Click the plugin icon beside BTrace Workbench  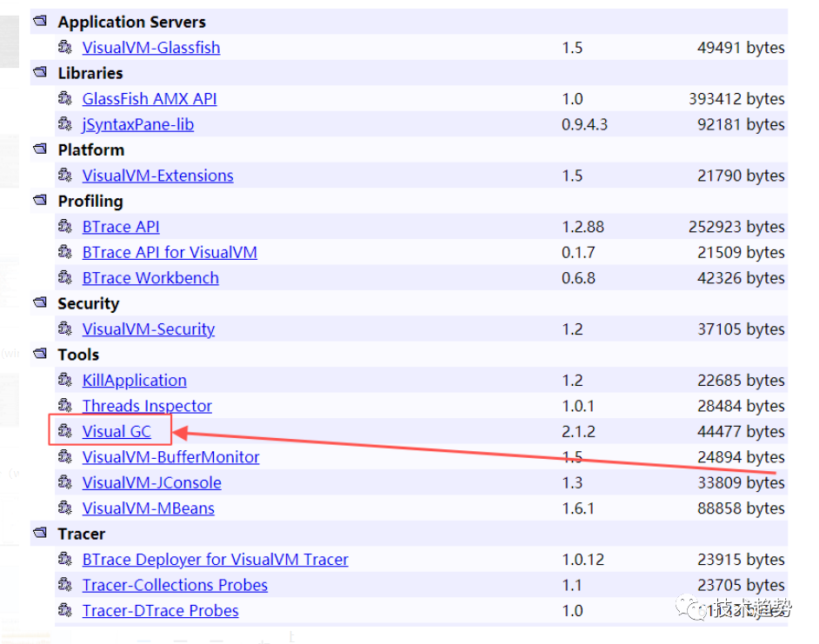tap(65, 278)
